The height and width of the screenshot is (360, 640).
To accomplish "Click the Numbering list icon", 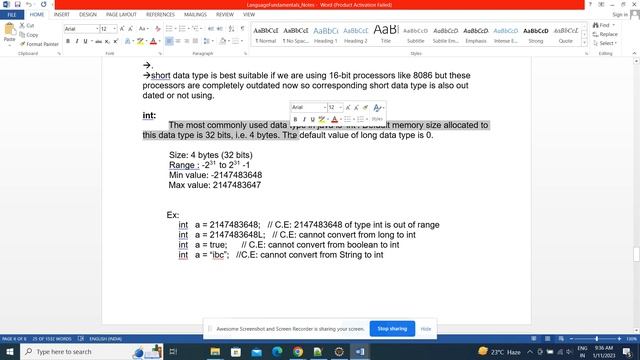I will click(182, 29).
